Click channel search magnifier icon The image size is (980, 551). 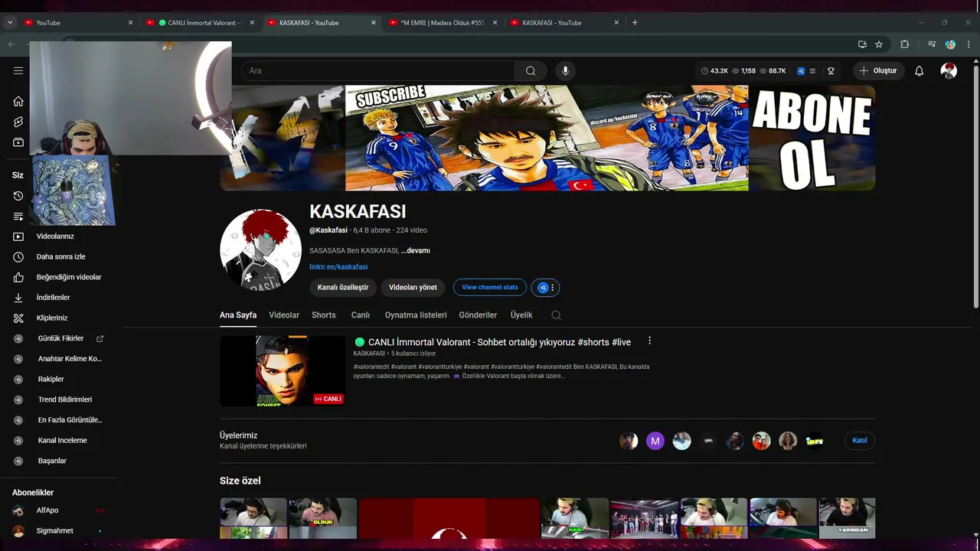click(x=557, y=315)
